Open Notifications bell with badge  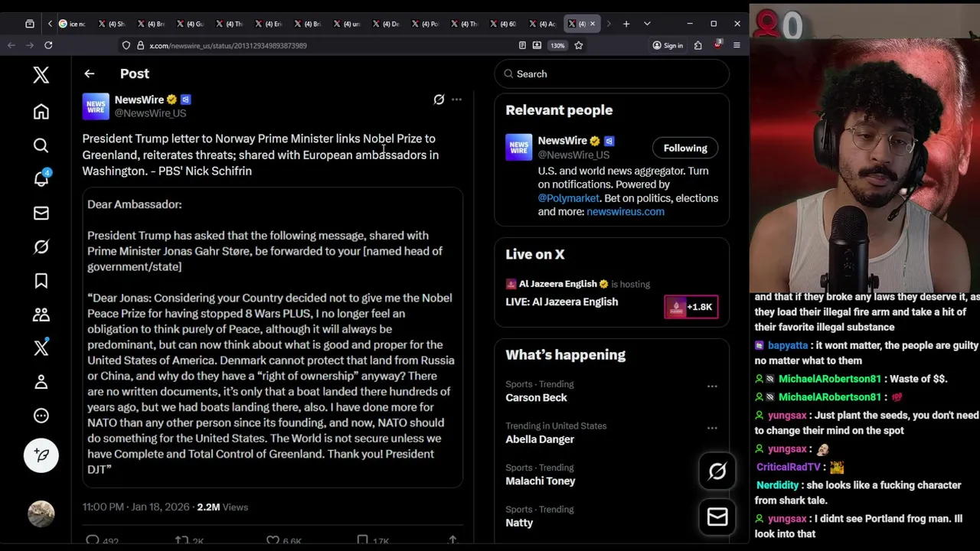point(41,178)
